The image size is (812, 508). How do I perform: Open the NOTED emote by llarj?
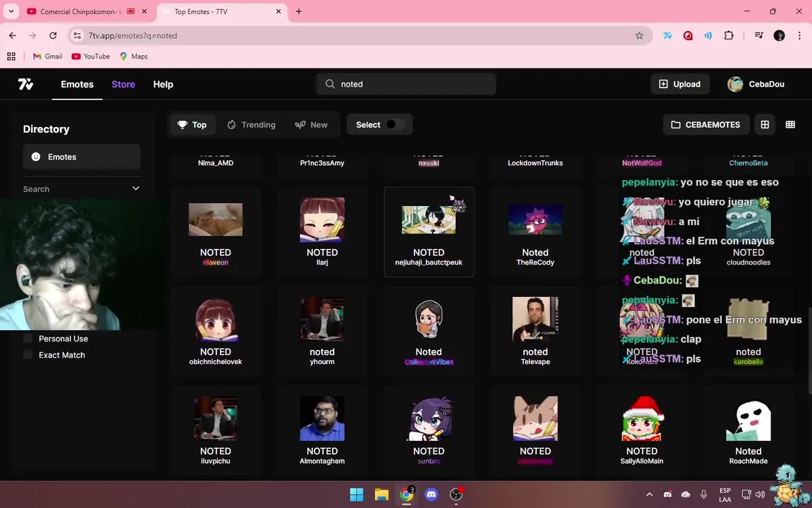(322, 231)
